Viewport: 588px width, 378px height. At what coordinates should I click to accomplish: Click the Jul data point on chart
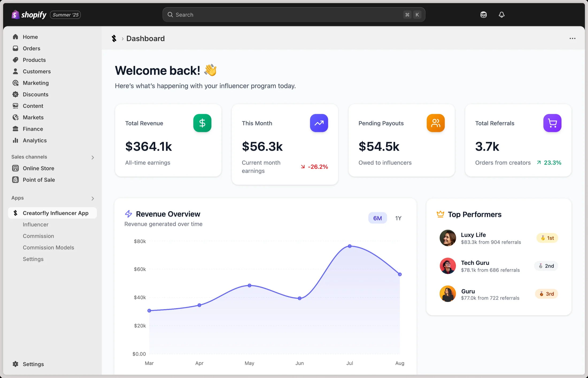tap(350, 246)
